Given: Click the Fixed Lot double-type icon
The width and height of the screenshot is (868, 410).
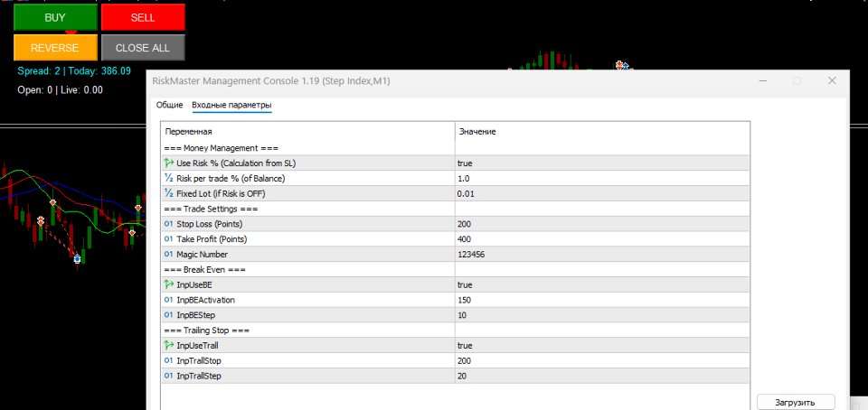Looking at the screenshot, I should pos(169,193).
